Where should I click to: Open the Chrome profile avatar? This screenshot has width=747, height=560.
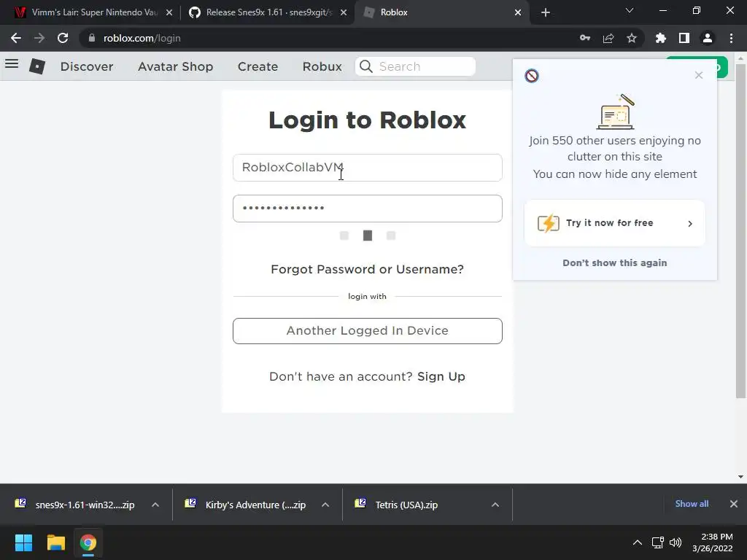coord(708,38)
